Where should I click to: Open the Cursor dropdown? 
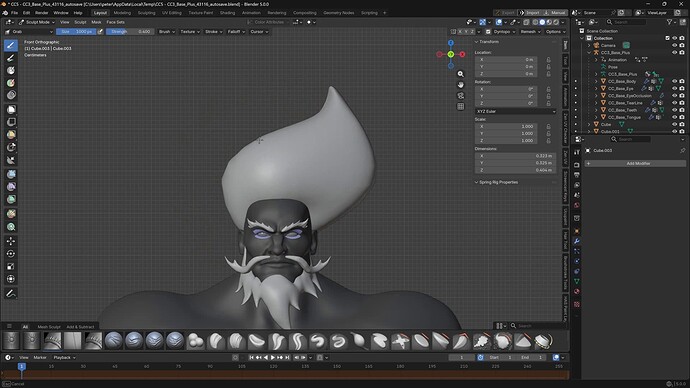click(x=259, y=32)
